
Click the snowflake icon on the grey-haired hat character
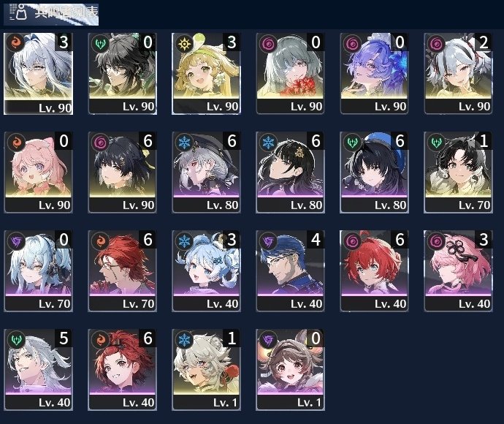point(185,143)
